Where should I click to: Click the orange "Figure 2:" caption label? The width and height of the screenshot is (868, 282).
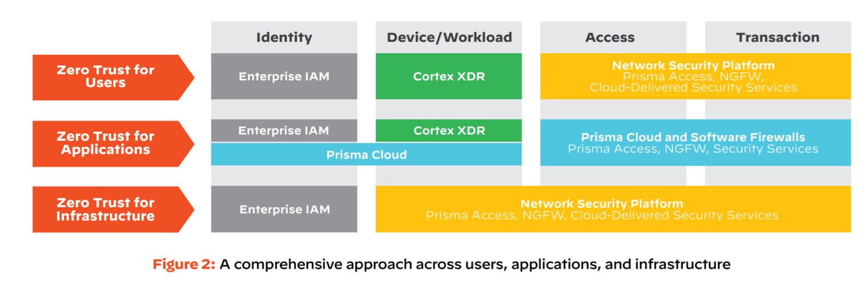[184, 264]
